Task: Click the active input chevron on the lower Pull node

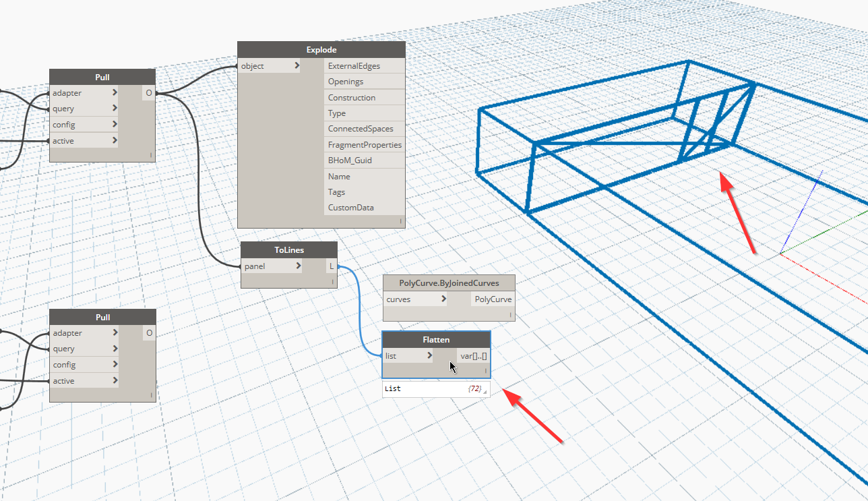Action: [113, 380]
